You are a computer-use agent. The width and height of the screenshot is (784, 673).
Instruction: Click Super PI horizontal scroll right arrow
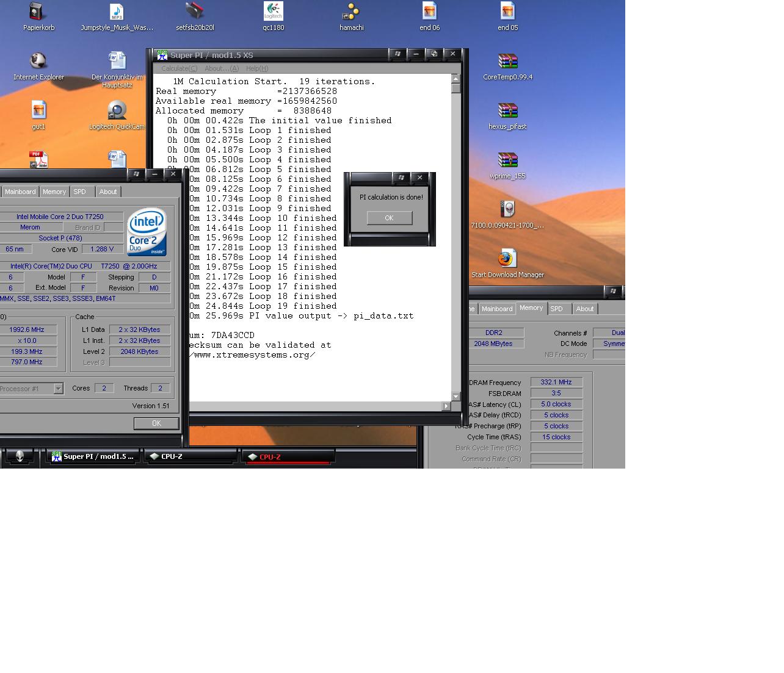(446, 406)
